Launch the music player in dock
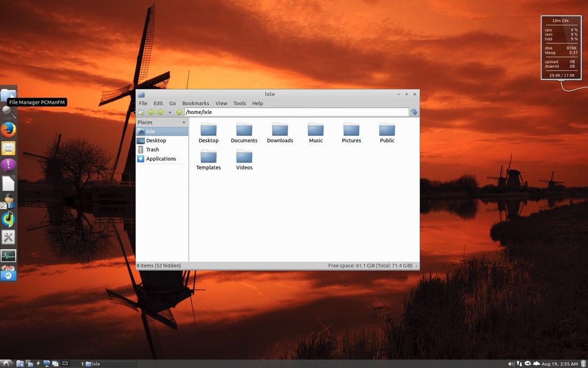 (8, 219)
